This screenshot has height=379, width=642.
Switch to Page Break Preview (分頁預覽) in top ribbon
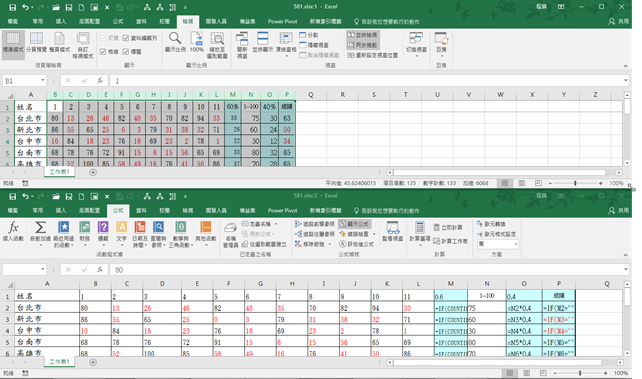tap(36, 43)
